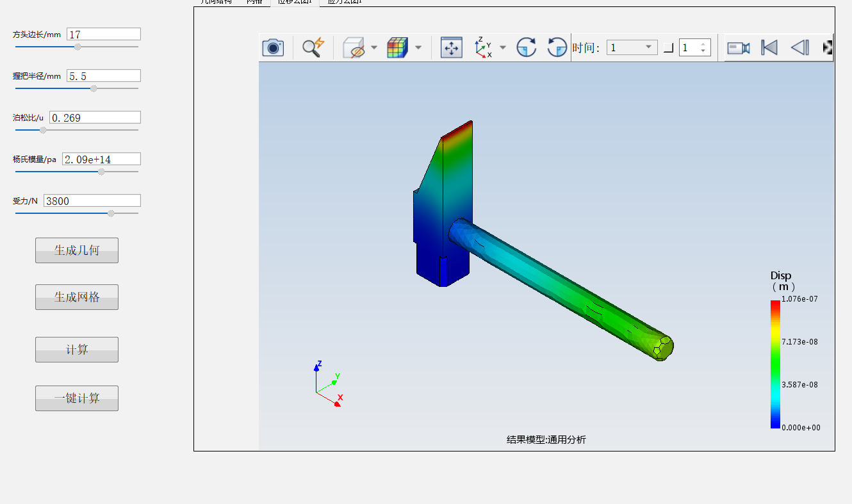The height and width of the screenshot is (504, 852).
Task: Expand the arrow next to the rainbow cube icon
Action: 418,47
